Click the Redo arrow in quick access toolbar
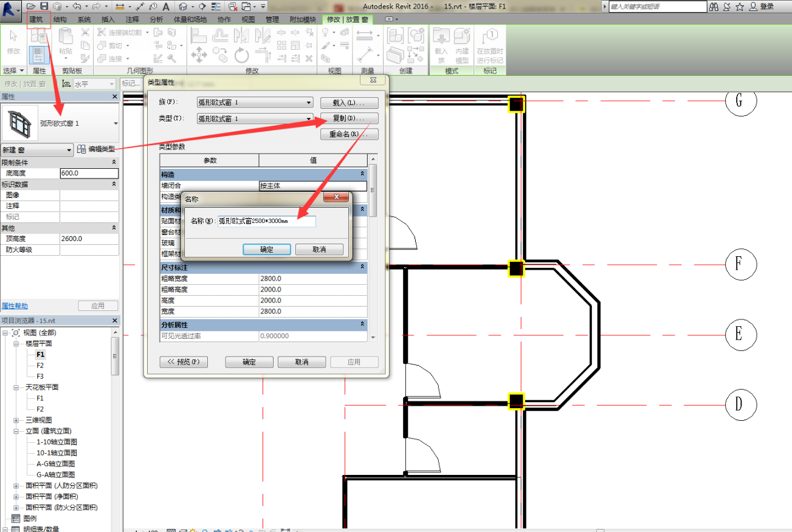The width and height of the screenshot is (792, 532). (x=96, y=6)
